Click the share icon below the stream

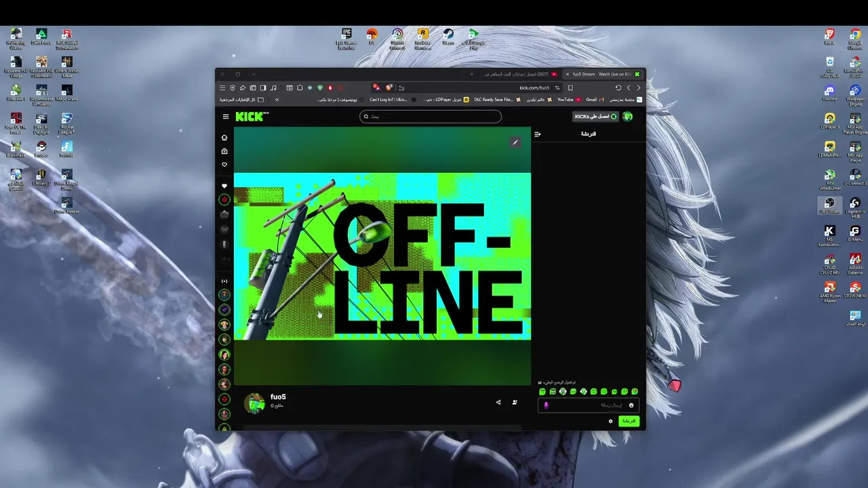pos(498,402)
